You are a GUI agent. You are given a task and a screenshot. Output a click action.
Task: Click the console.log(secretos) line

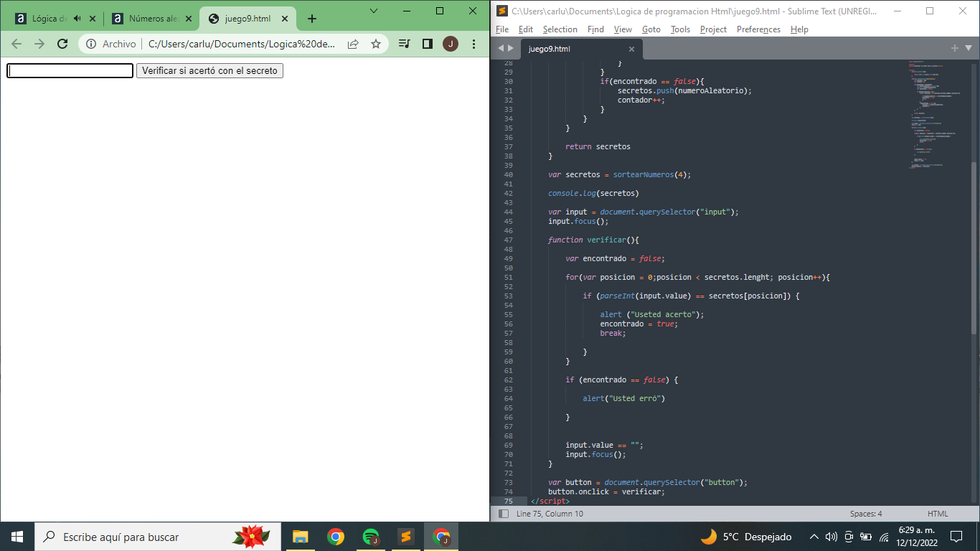click(593, 193)
